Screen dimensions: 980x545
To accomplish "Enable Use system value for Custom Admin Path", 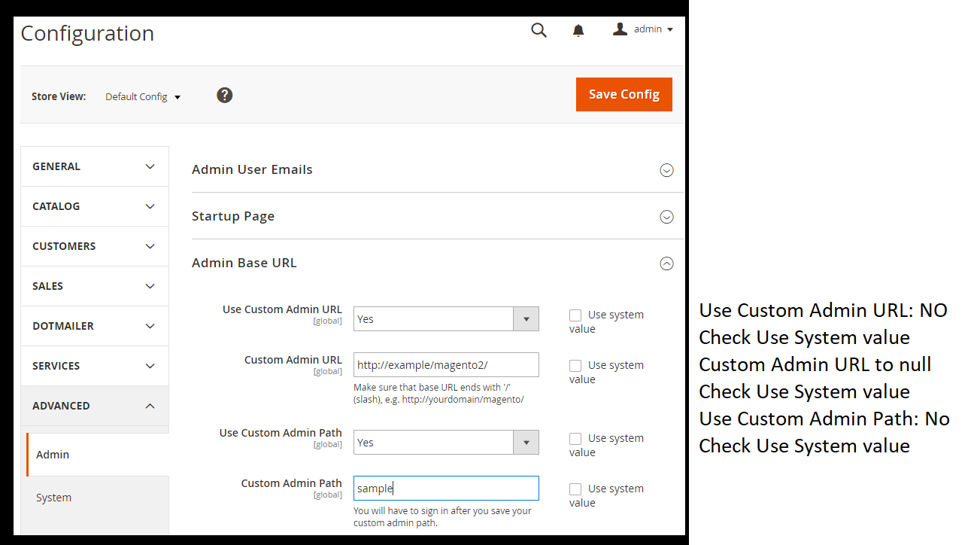I will point(575,489).
